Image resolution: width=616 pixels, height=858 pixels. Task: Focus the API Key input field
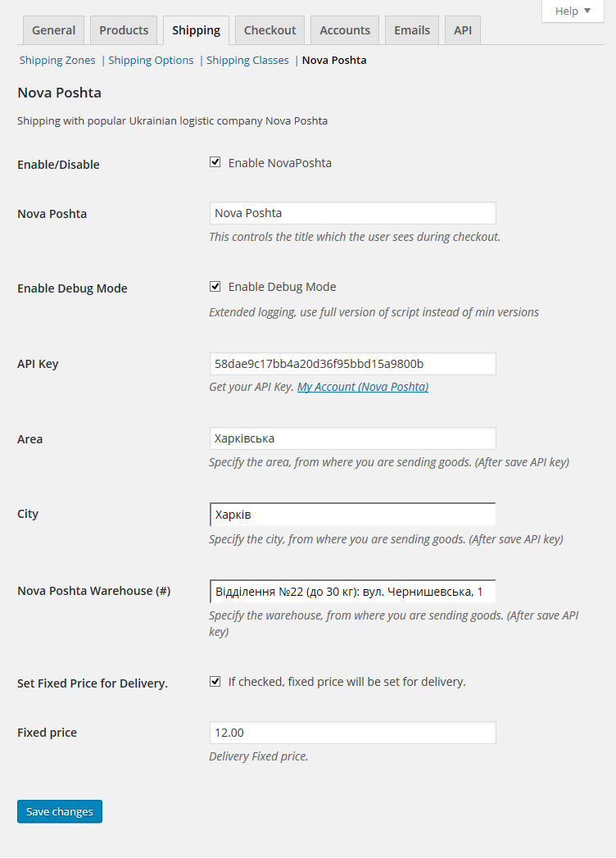pos(352,364)
